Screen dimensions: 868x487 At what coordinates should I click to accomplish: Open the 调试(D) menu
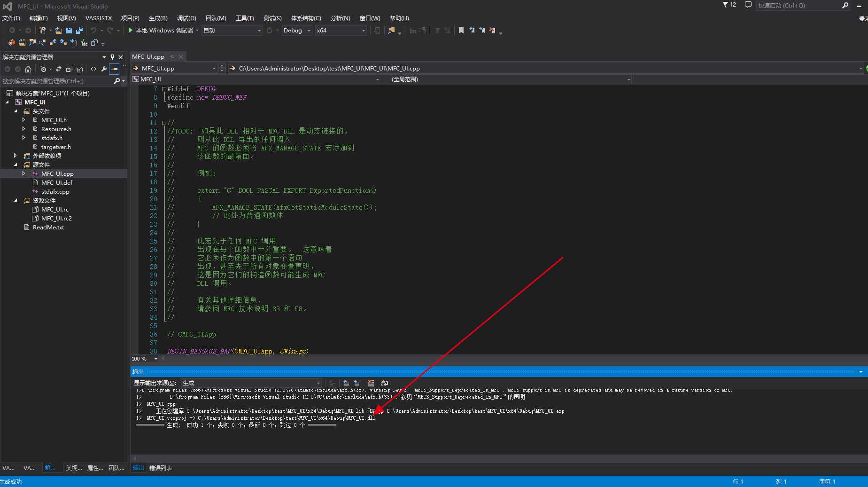click(x=186, y=18)
